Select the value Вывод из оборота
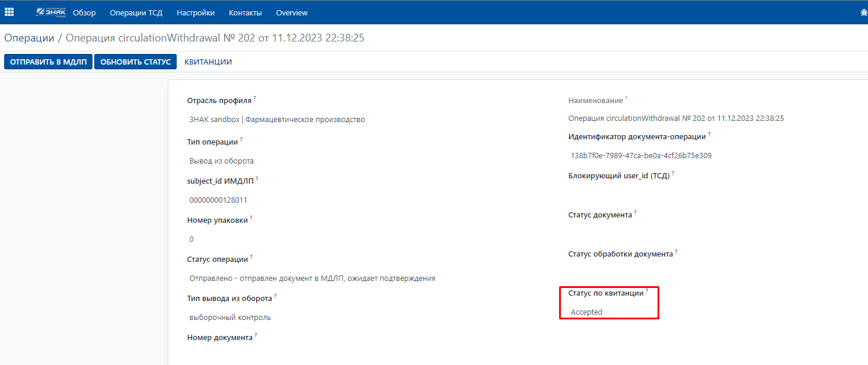 [222, 161]
